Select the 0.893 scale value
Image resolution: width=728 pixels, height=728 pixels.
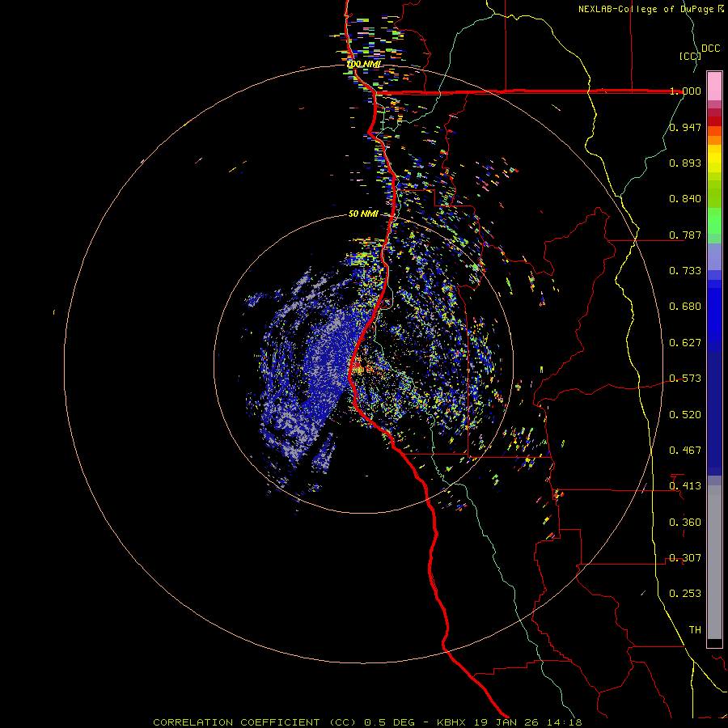[685, 163]
